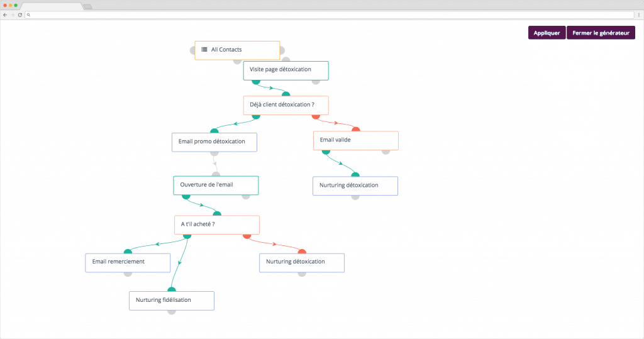Select the A t'il acheté ? condition
This screenshot has height=339, width=644.
217,225
